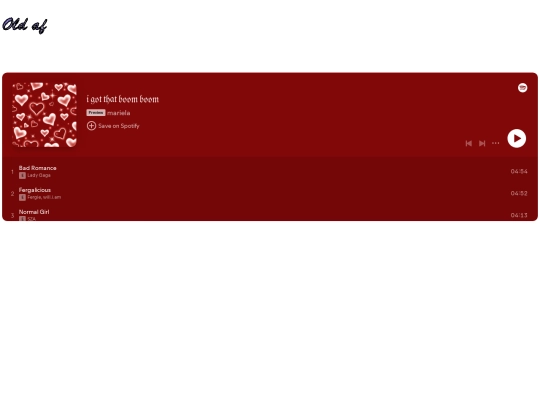Viewport: 540px width, 405px height.
Task: Click the explicit icon beside Fergie
Action: point(22,197)
